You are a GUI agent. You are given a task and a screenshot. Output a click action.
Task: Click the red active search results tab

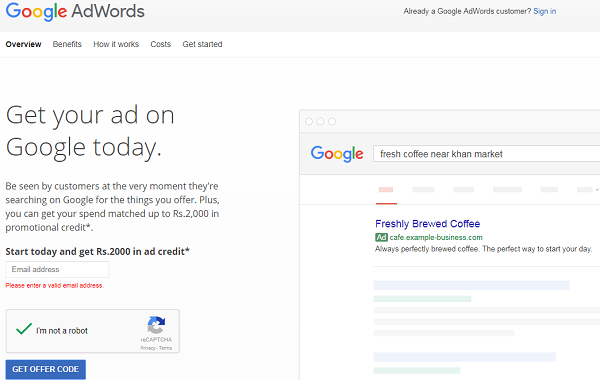(x=386, y=191)
